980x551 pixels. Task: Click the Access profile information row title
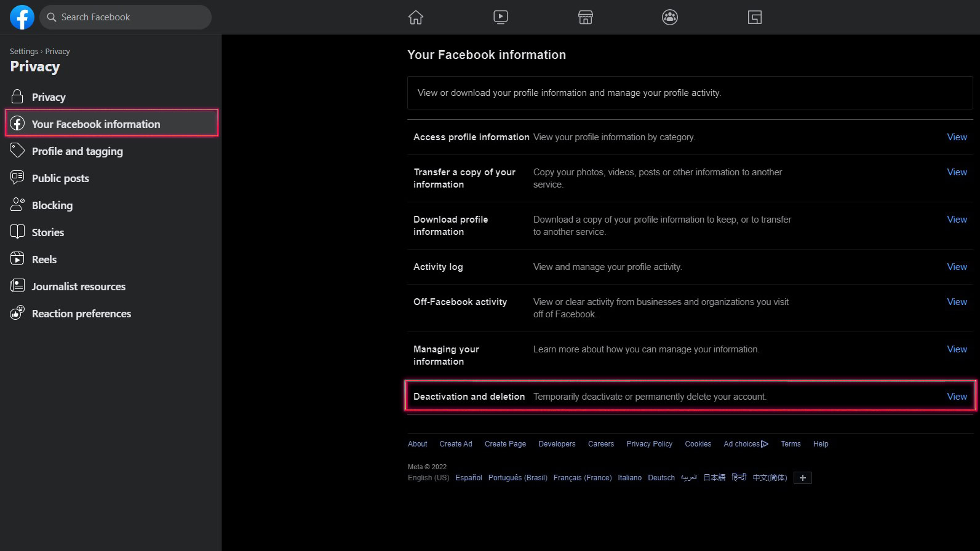pyautogui.click(x=471, y=137)
